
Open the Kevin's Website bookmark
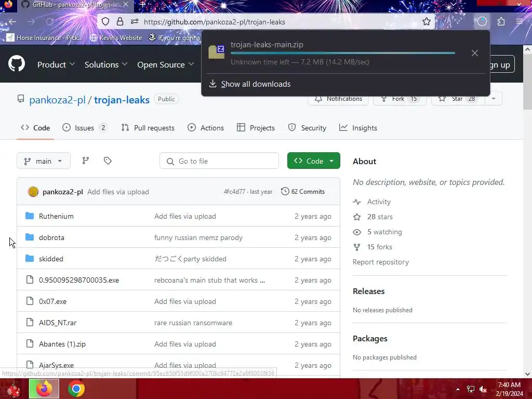(x=116, y=37)
